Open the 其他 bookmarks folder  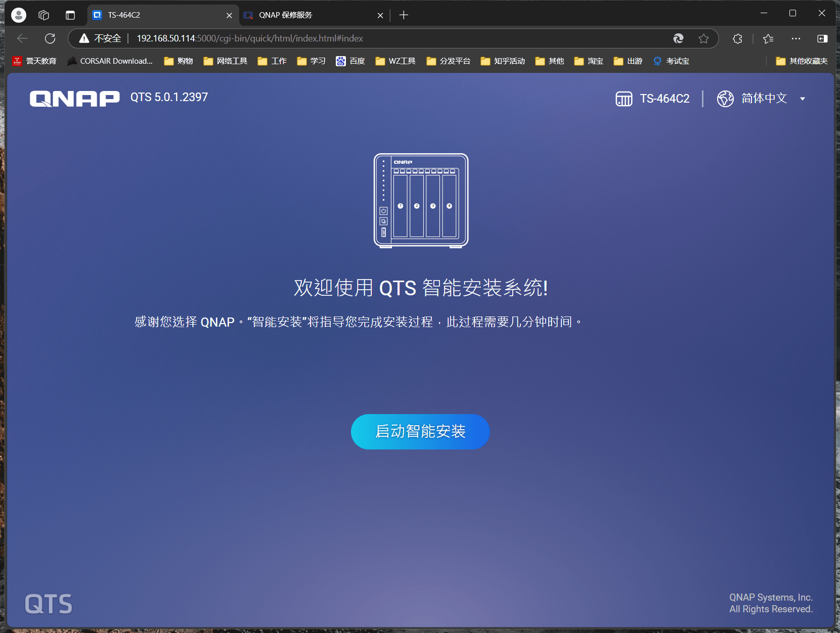pos(549,61)
